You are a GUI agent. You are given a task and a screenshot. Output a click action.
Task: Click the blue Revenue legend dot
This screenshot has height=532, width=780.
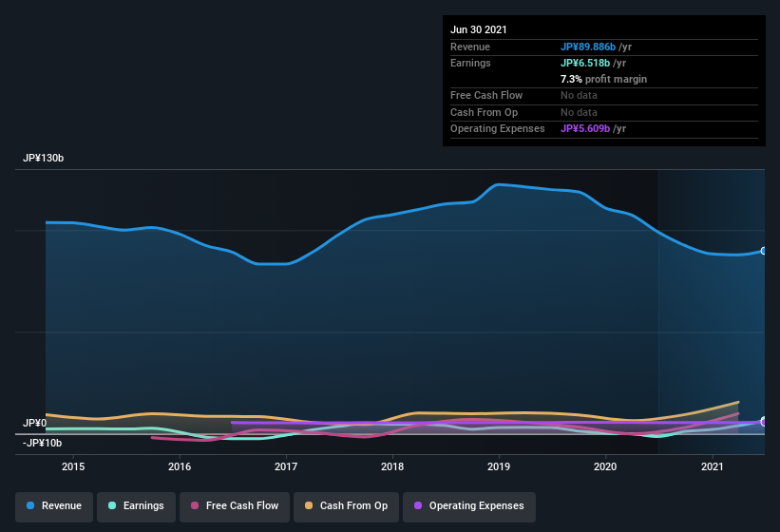click(x=30, y=505)
